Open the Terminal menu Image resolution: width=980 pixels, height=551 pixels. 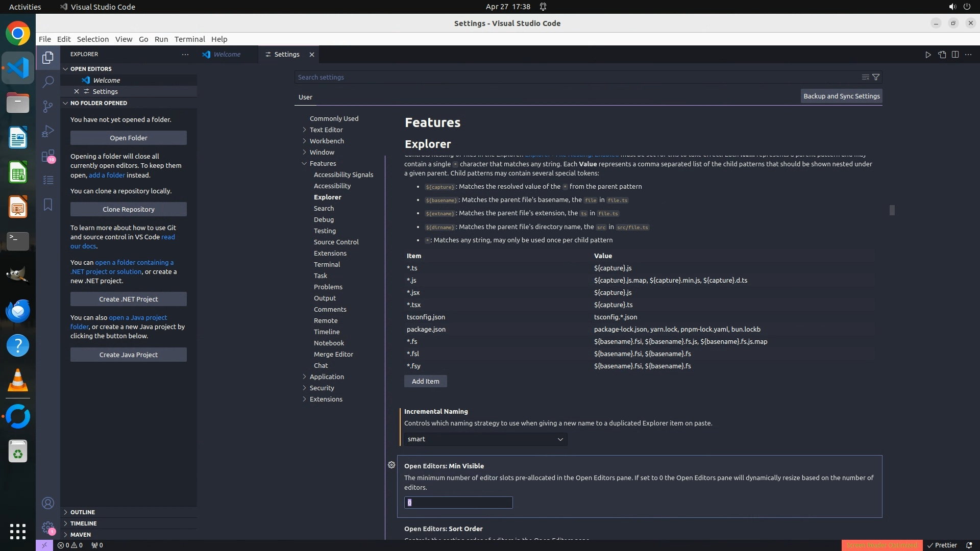(x=189, y=39)
